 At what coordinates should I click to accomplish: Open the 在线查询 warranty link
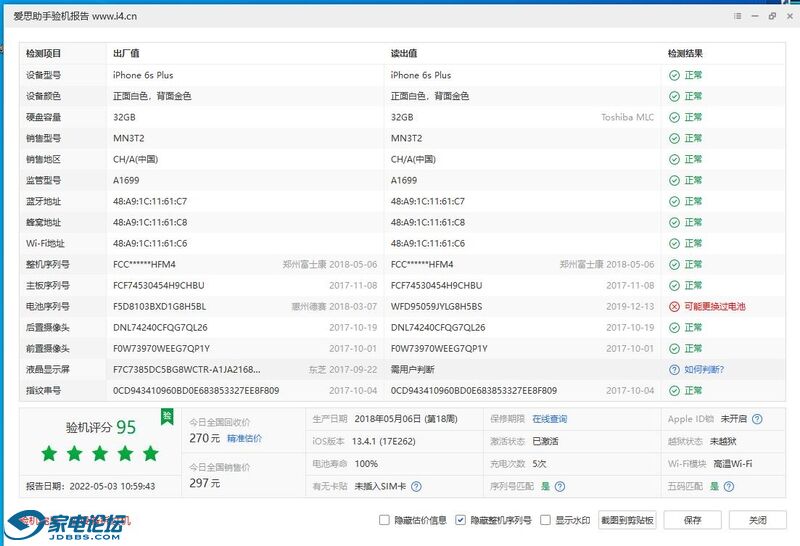pos(549,419)
